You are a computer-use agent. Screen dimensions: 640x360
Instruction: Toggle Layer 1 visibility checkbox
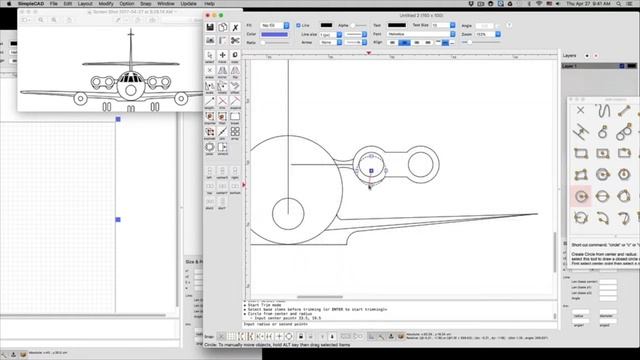click(x=622, y=66)
